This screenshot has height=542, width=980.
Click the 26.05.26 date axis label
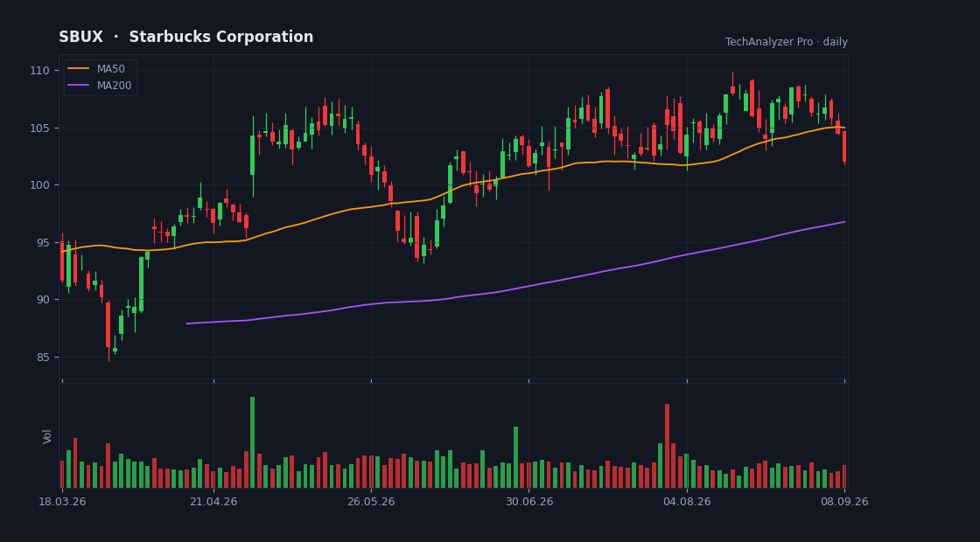(371, 502)
